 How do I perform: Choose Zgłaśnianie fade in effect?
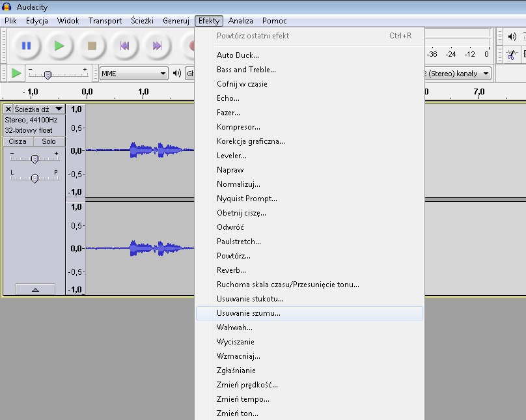[309, 371]
